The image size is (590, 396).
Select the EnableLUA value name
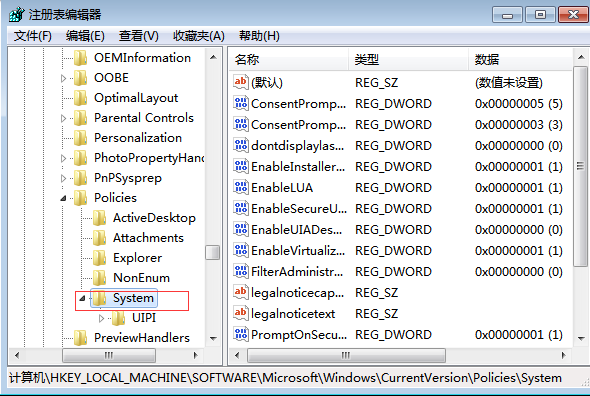pos(282,187)
